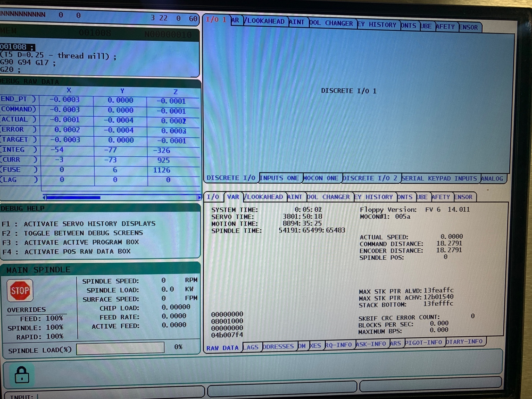
Task: Select the I/O tab in the lower panel
Action: [213, 197]
